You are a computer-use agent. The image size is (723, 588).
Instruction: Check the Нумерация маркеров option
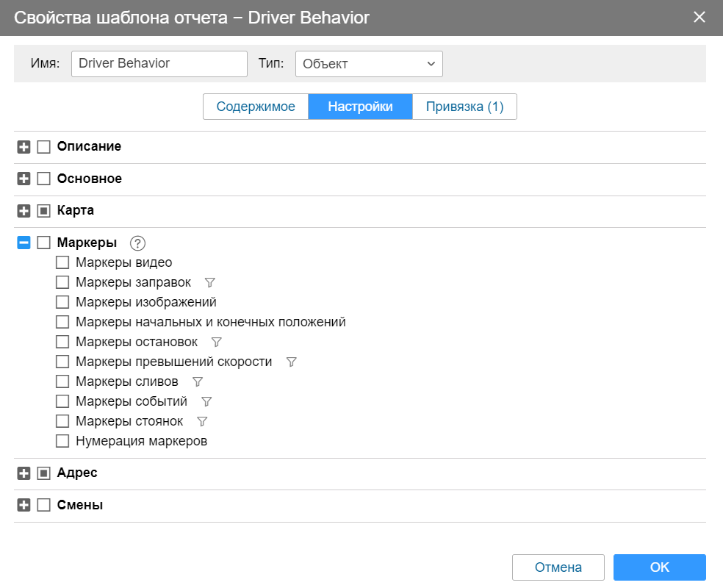pyautogui.click(x=62, y=441)
